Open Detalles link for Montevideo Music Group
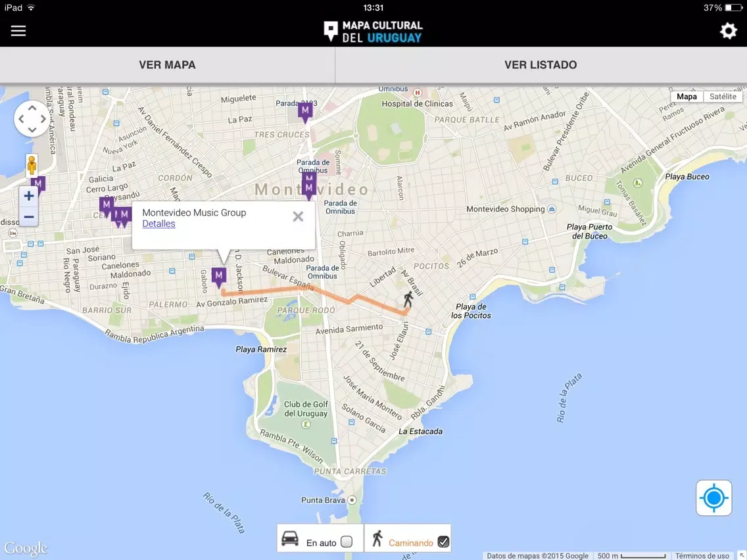The height and width of the screenshot is (560, 747). [158, 224]
